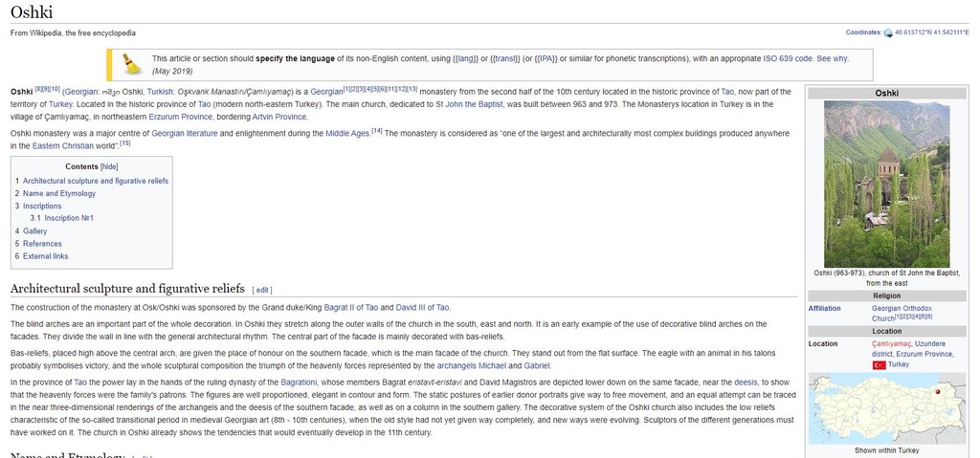Click the 'Shown within Turkey' map caption

tap(887, 450)
